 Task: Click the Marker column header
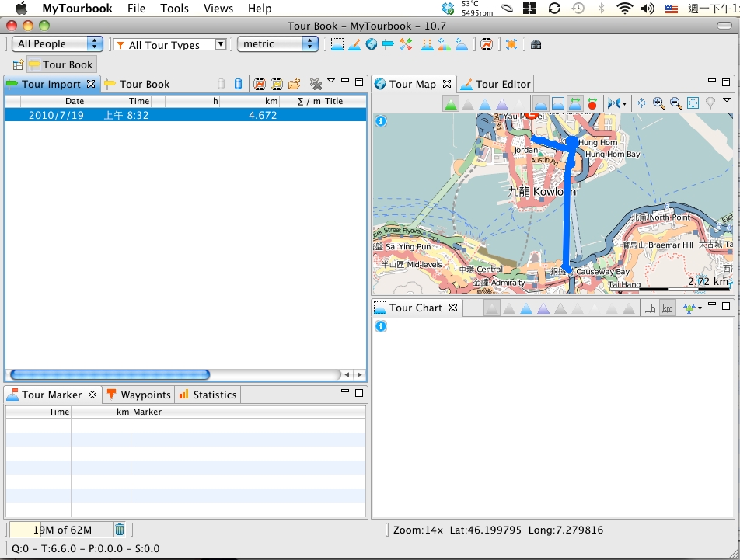[248, 412]
